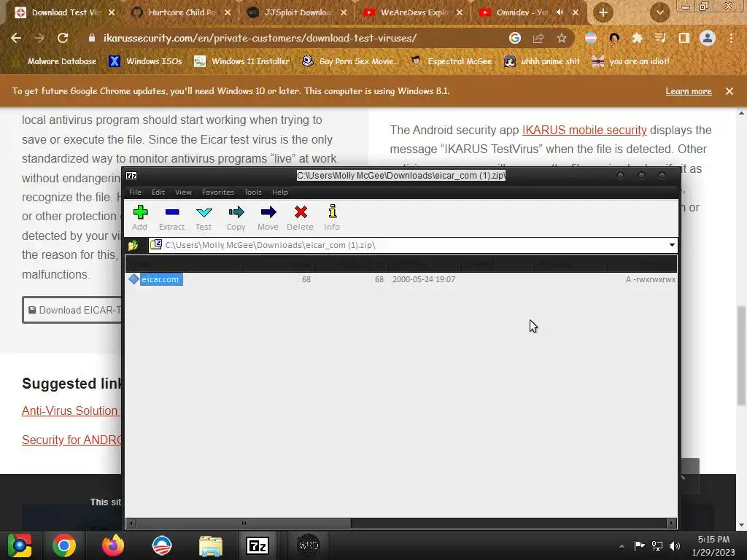This screenshot has height=560, width=747.
Task: Open the Security for ANDROID link
Action: coord(72,440)
